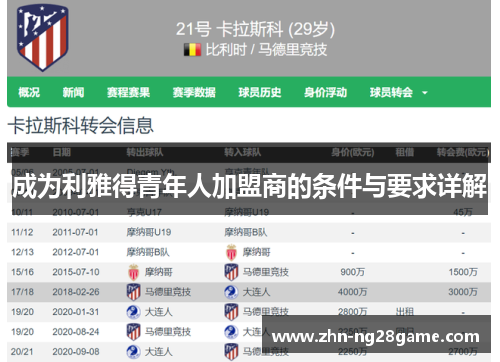
Task: Click the 1500万 transfer fee
Action: pyautogui.click(x=463, y=272)
